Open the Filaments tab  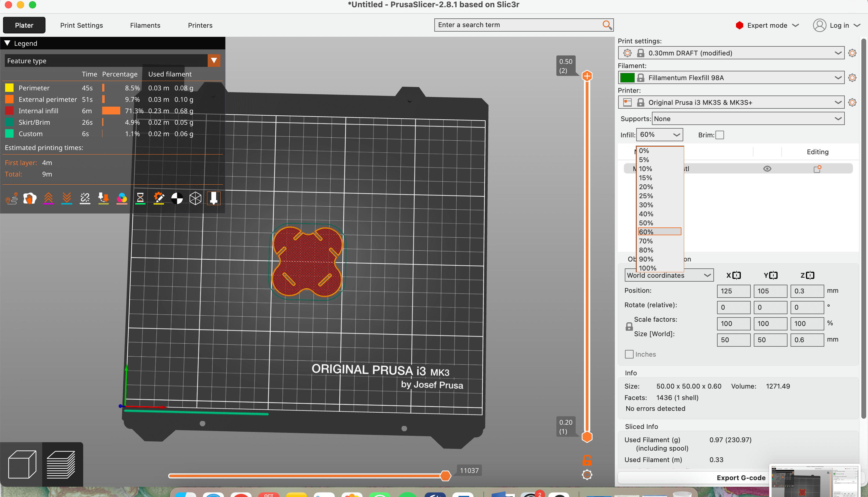click(x=145, y=25)
